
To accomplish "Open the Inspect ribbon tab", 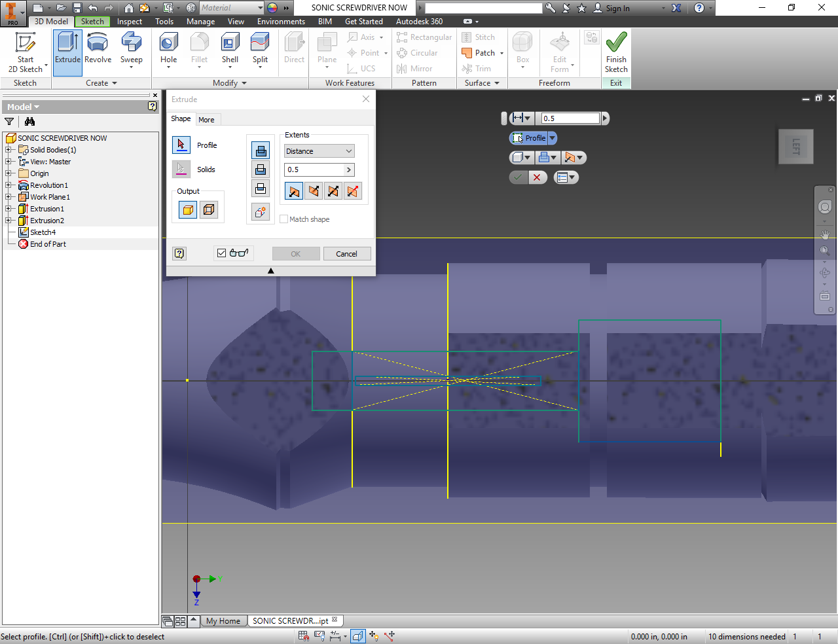I will [130, 22].
